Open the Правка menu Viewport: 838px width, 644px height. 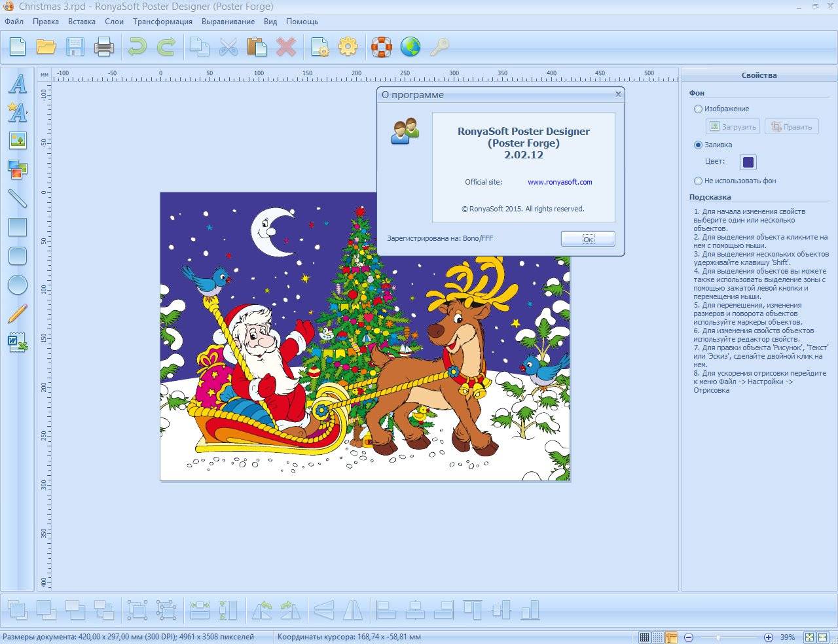46,22
